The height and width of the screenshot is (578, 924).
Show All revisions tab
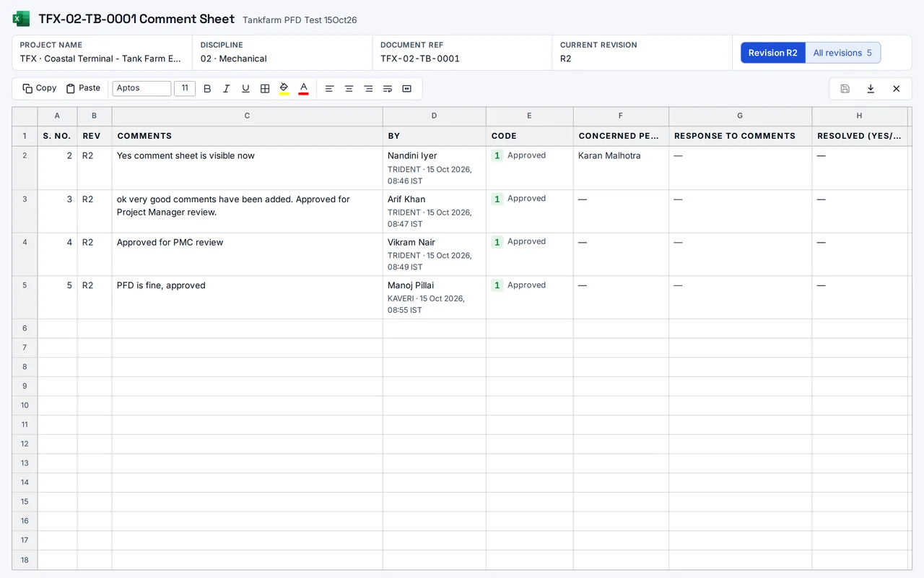click(842, 53)
